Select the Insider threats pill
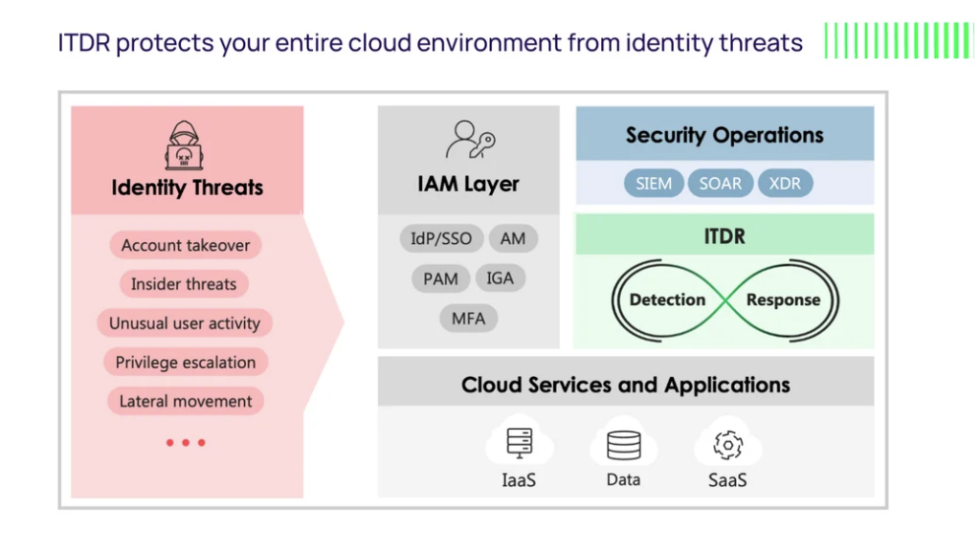This screenshot has height=554, width=980. coord(184,283)
